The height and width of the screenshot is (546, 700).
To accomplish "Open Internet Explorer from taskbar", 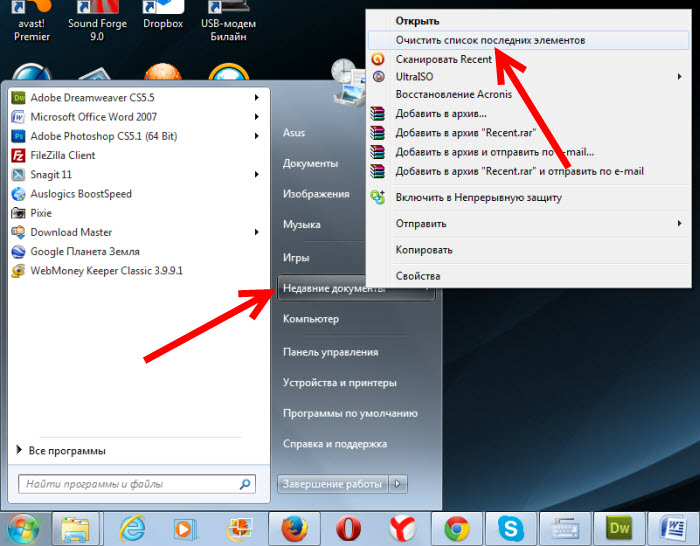I will 130,527.
